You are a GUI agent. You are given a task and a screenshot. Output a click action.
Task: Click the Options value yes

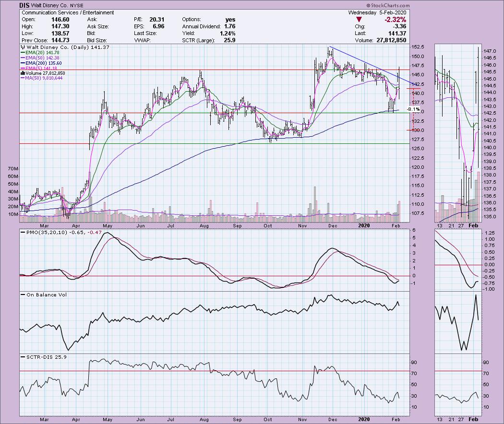click(230, 20)
